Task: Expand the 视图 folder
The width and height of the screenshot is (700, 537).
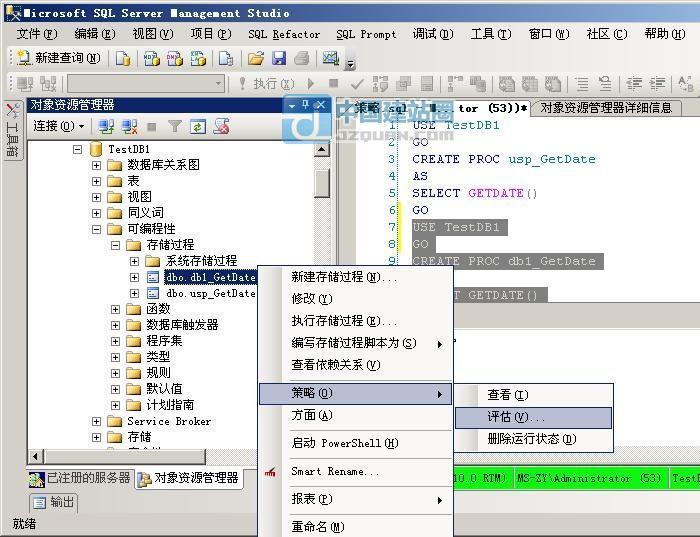Action: [x=96, y=197]
